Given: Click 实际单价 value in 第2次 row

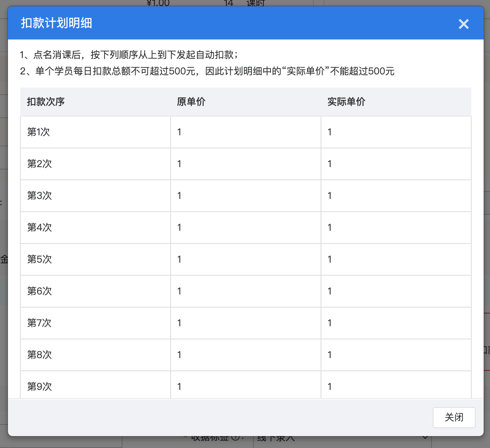Looking at the screenshot, I should click(330, 164).
